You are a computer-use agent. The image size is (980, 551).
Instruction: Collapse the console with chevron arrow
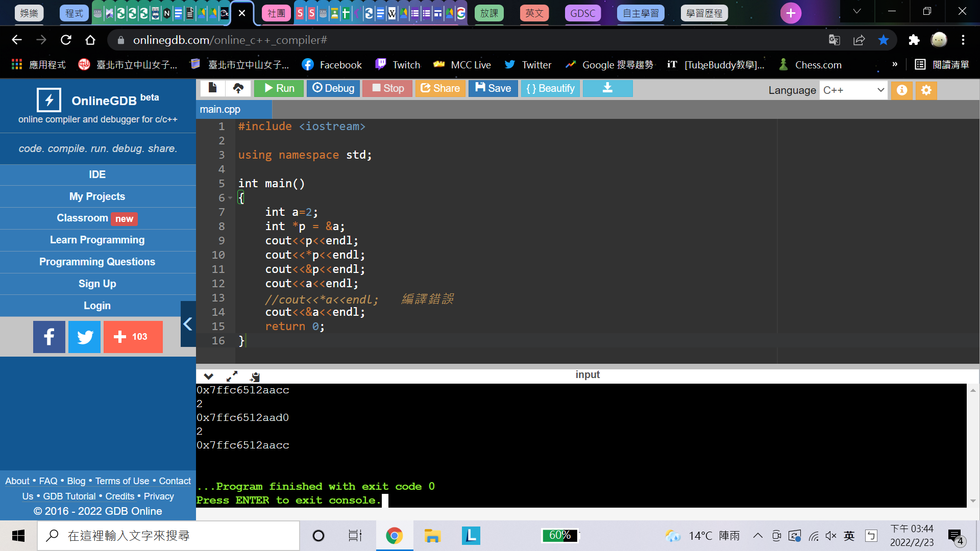click(208, 377)
